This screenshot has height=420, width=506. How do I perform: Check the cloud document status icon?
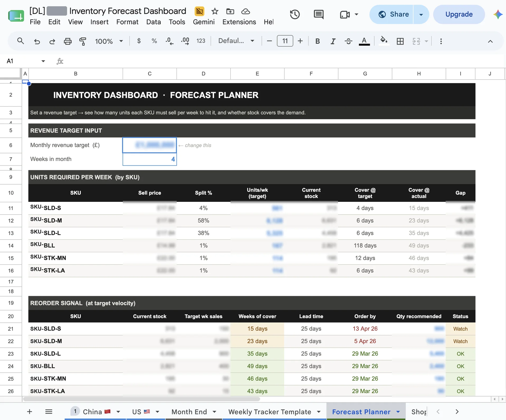[x=246, y=11]
